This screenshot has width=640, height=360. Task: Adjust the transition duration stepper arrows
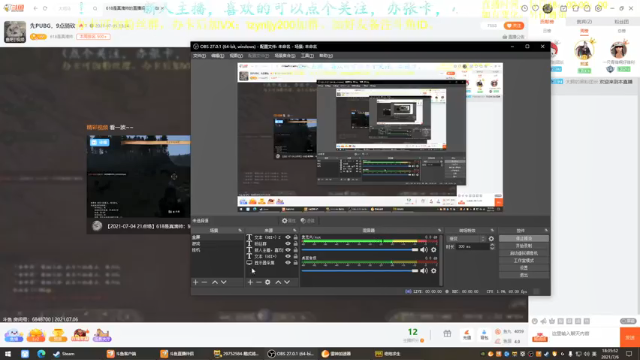[x=492, y=247]
